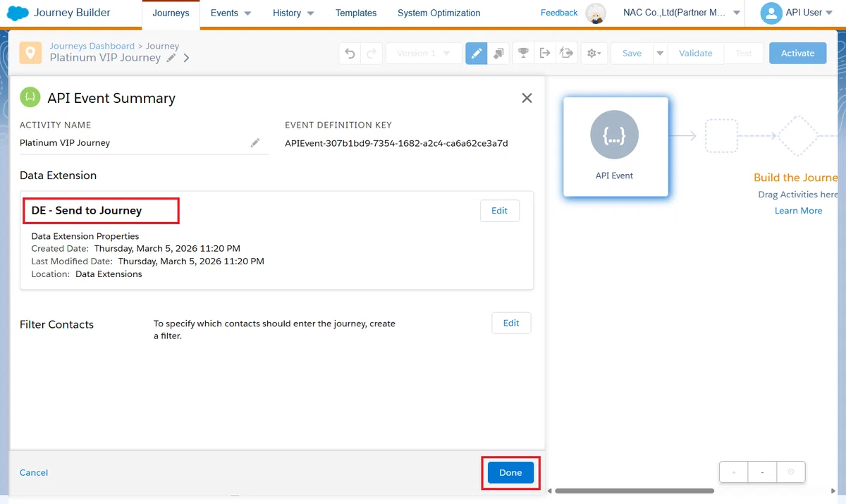The image size is (846, 504).
Task: Open the Version 1 dropdown
Action: [x=424, y=54]
